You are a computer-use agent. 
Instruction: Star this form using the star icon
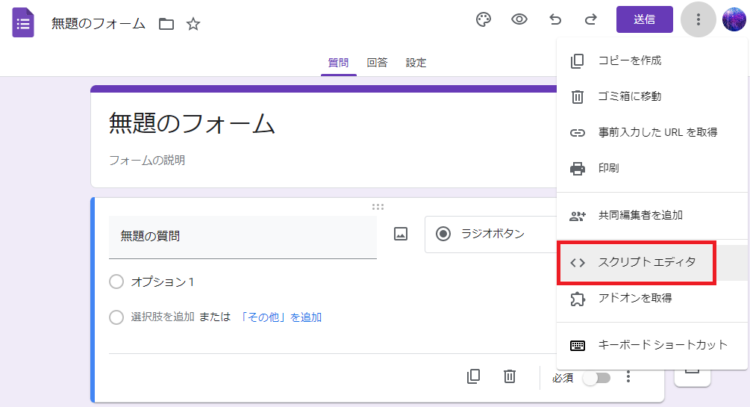[193, 23]
